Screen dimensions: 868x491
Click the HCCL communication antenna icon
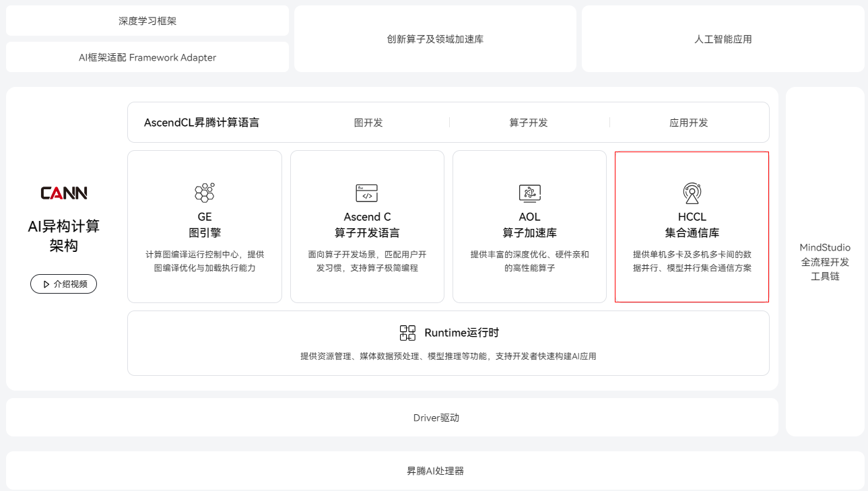(x=692, y=193)
